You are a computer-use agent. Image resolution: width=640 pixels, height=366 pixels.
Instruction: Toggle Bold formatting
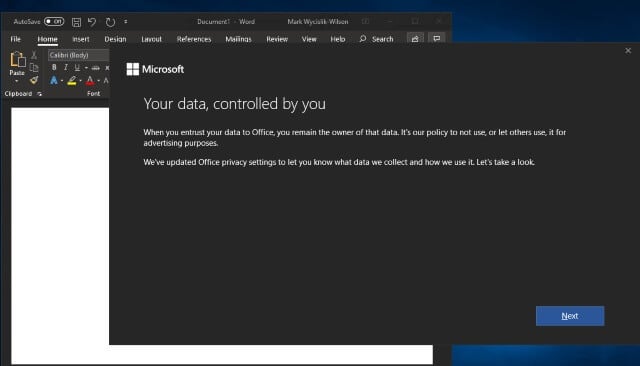(x=54, y=67)
